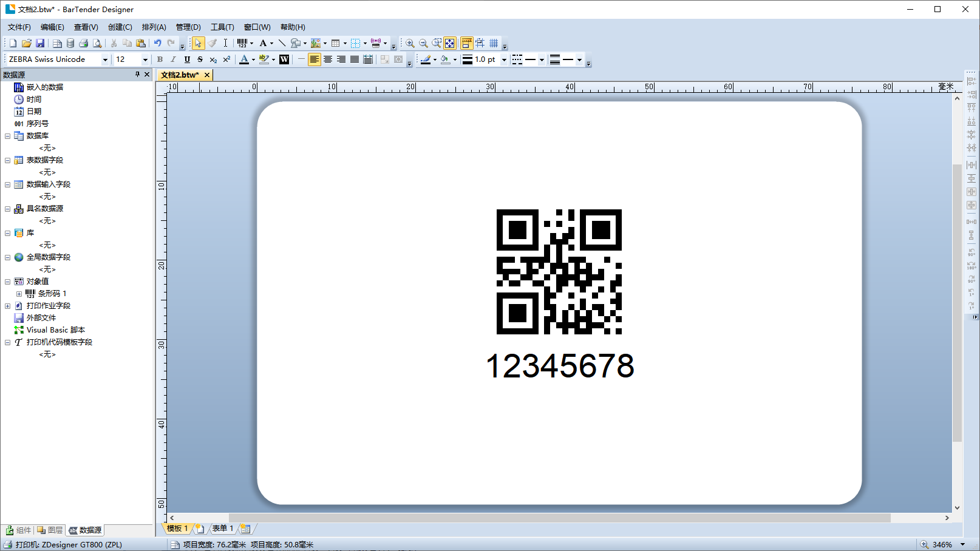Toggle underline text formatting
Screen dimensions: 980x551
tap(187, 59)
